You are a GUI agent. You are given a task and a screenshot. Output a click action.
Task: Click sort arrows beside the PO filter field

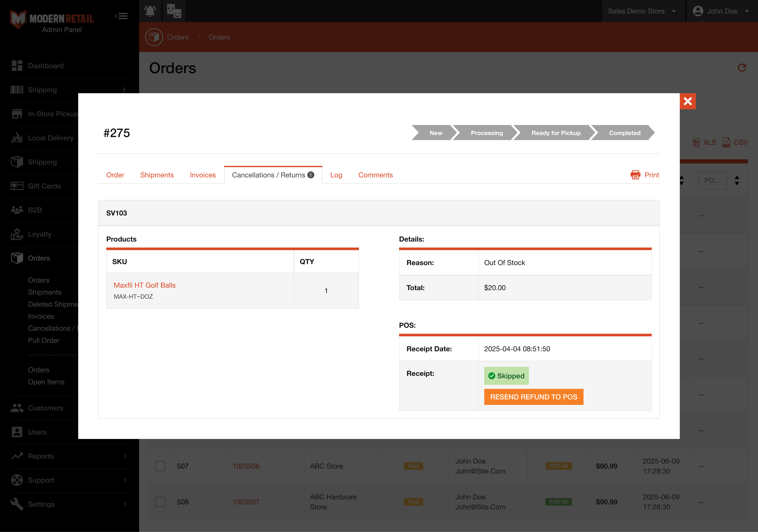[737, 181]
